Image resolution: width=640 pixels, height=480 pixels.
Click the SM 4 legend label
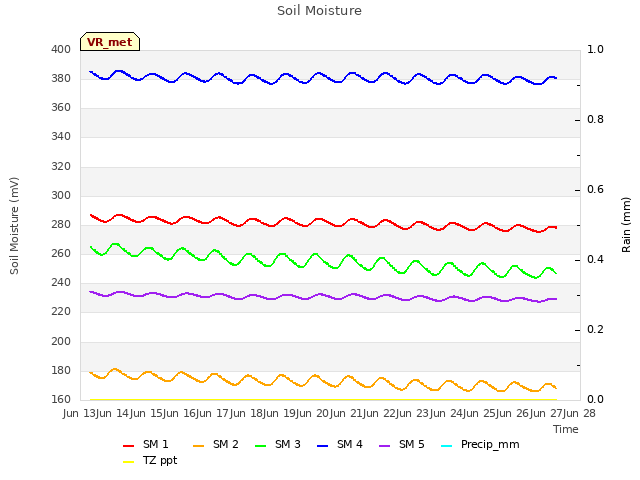(x=350, y=444)
